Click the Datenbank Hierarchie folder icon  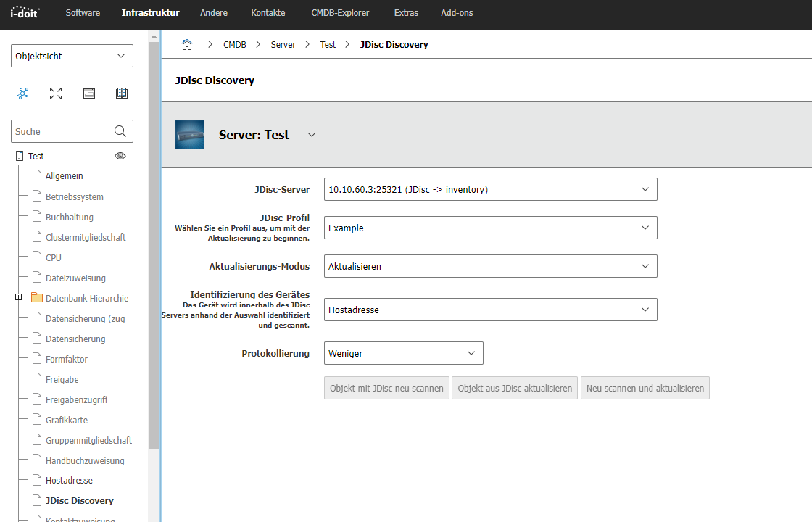37,297
